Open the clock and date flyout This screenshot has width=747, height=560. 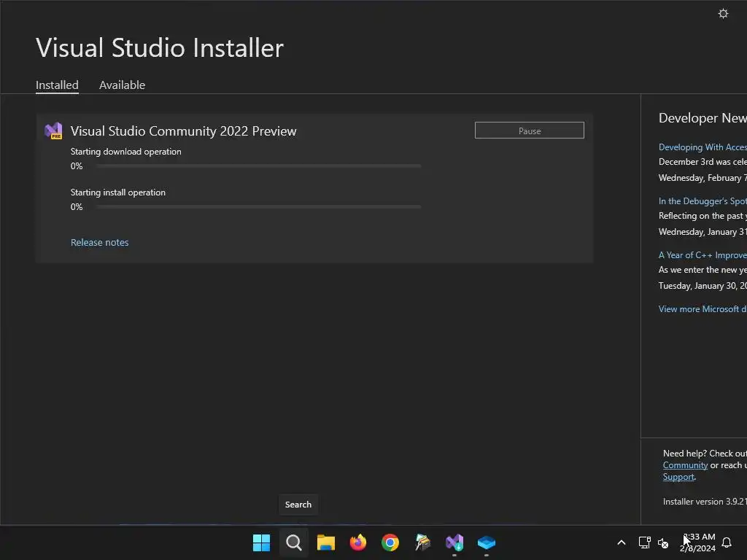coord(698,542)
